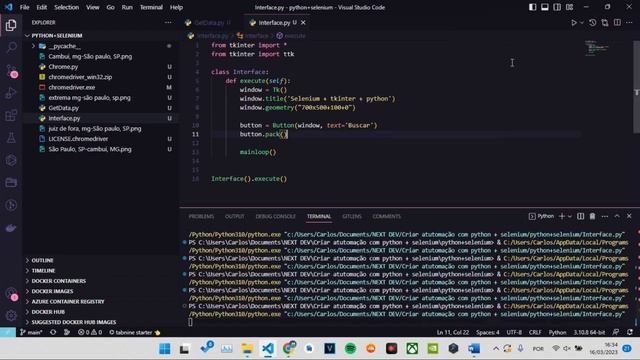Open the Testing flask view
This screenshot has width=640, height=360.
pyautogui.click(x=11, y=138)
